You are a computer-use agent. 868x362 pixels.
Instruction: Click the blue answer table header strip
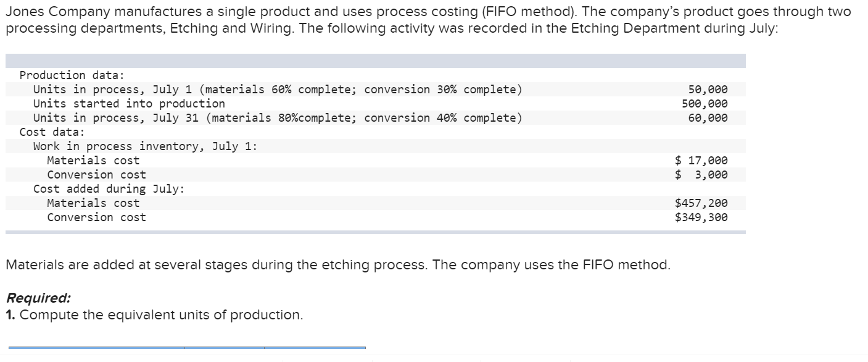[x=187, y=348]
